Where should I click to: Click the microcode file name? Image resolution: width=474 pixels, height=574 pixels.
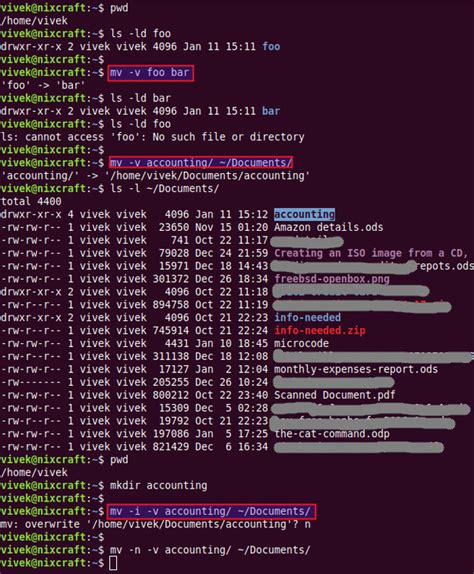301,343
